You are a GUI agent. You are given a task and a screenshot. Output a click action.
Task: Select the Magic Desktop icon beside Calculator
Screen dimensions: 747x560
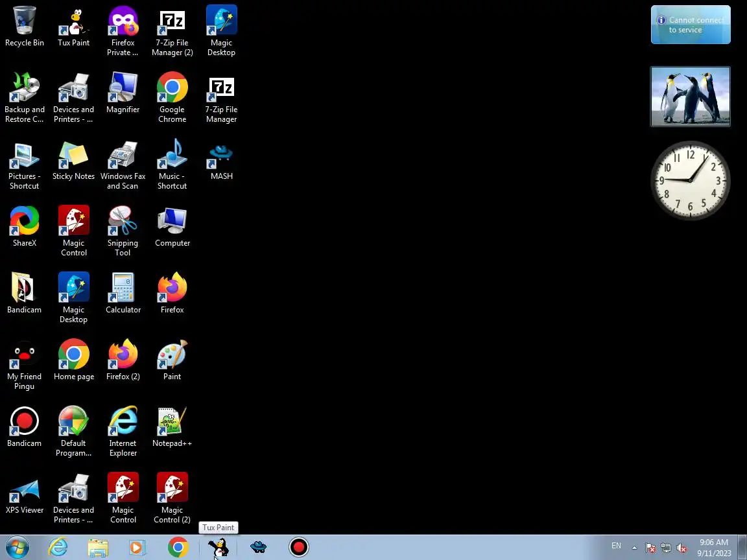click(73, 298)
